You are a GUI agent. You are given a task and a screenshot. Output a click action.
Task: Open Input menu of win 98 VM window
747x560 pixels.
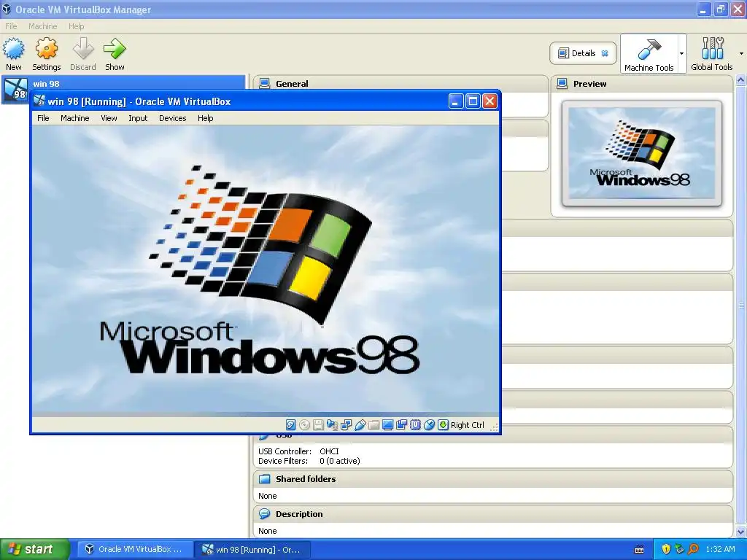pos(138,118)
